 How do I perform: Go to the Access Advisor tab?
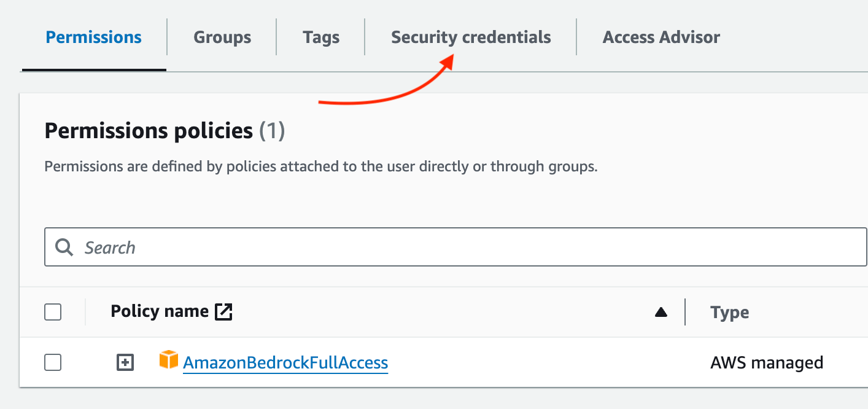661,37
